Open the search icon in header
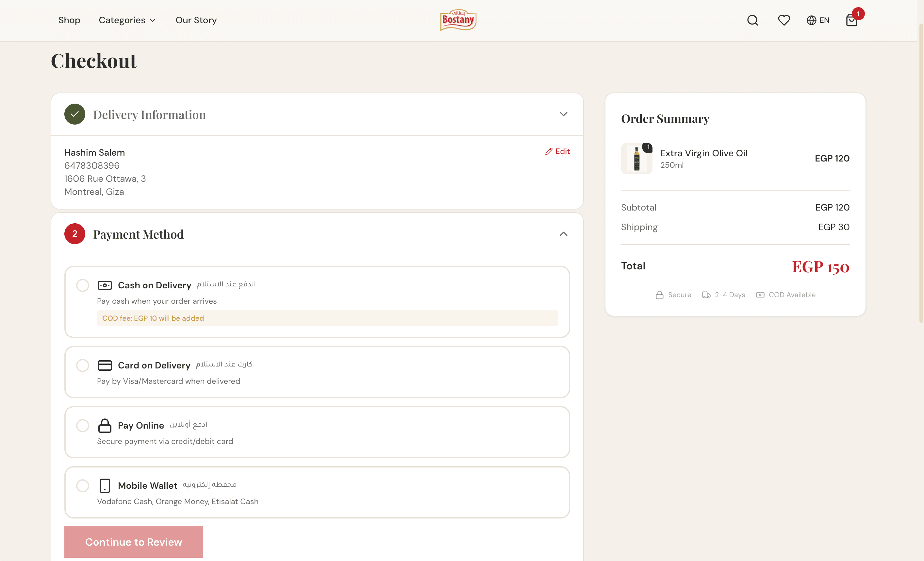 [x=752, y=20]
